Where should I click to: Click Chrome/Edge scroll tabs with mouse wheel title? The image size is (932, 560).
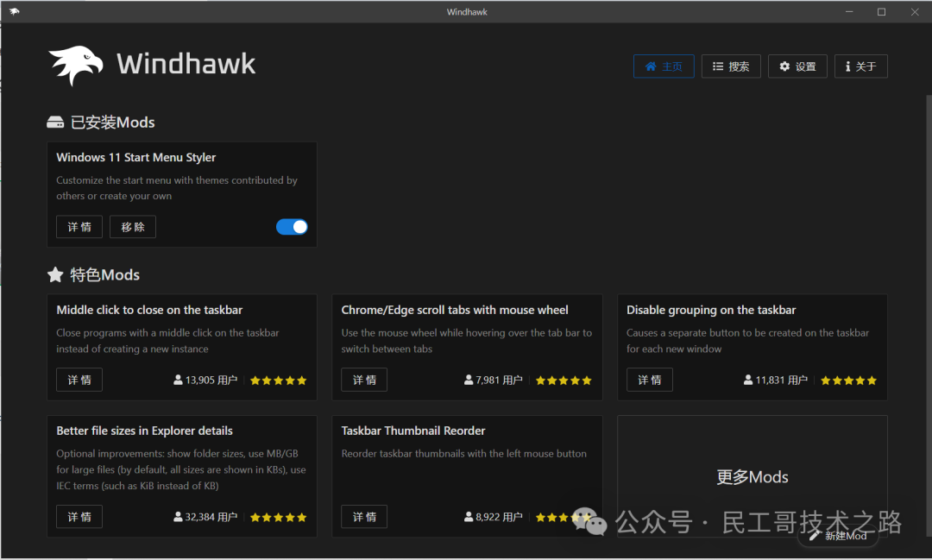tap(455, 310)
